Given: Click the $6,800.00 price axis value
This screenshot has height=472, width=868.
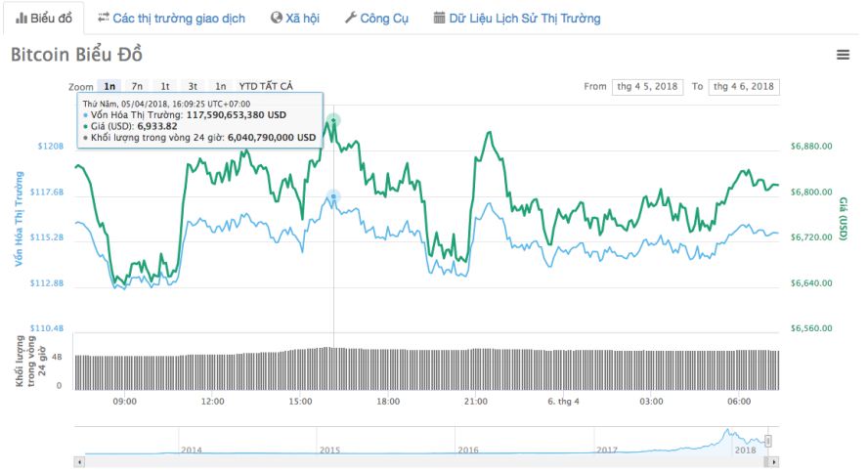Looking at the screenshot, I should 811,193.
